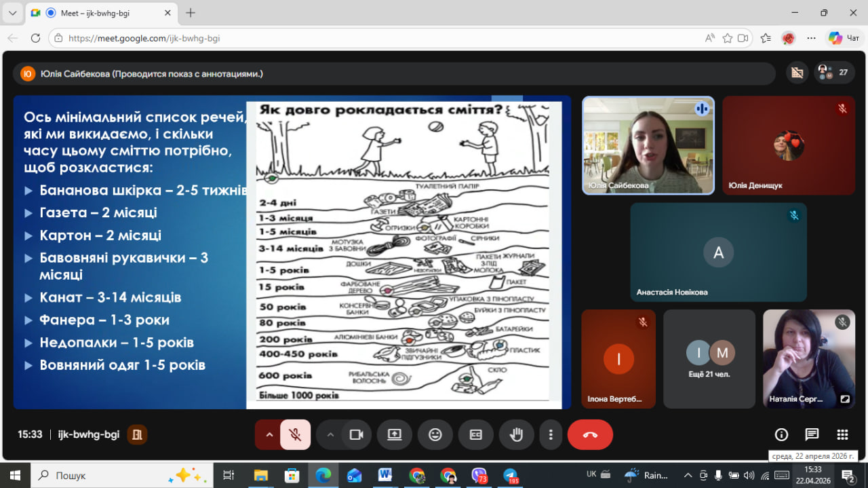
Task: Click the Copilot Чат button
Action: [844, 39]
